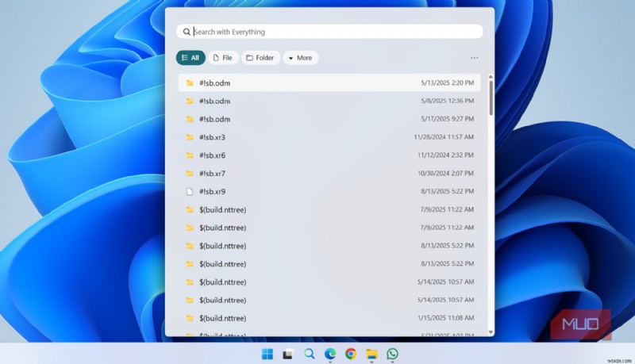Click the folder icon beside #!sb.xr7
Viewport: 635px width, 364px height.
pos(190,174)
